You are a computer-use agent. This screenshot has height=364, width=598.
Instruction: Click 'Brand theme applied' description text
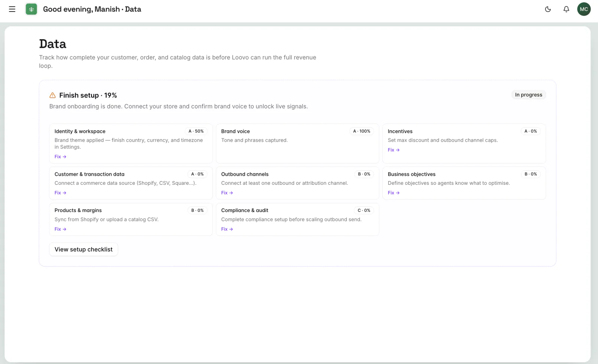129,144
